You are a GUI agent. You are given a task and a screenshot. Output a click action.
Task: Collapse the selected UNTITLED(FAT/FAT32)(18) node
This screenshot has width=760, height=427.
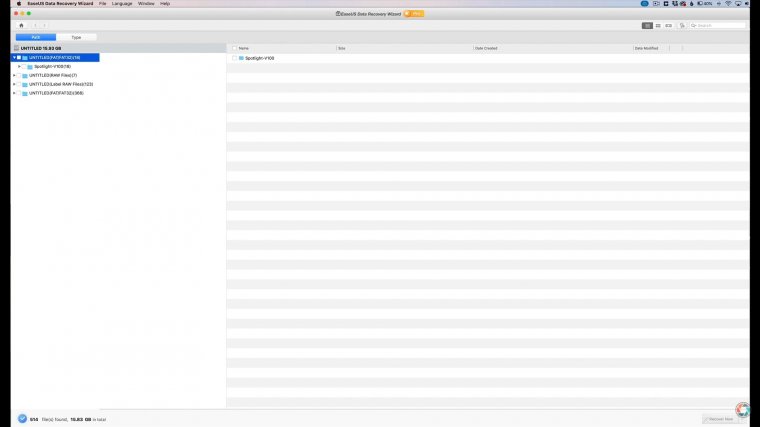14,58
